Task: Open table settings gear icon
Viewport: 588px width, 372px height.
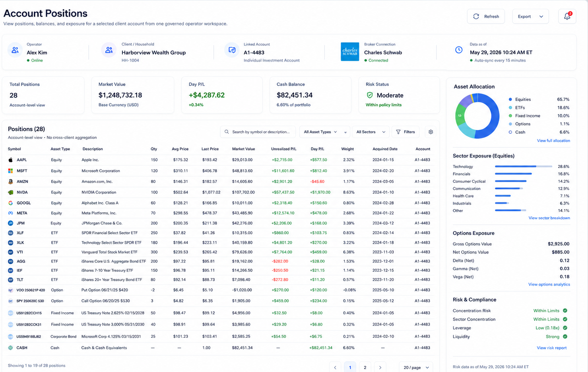Action: (431, 132)
